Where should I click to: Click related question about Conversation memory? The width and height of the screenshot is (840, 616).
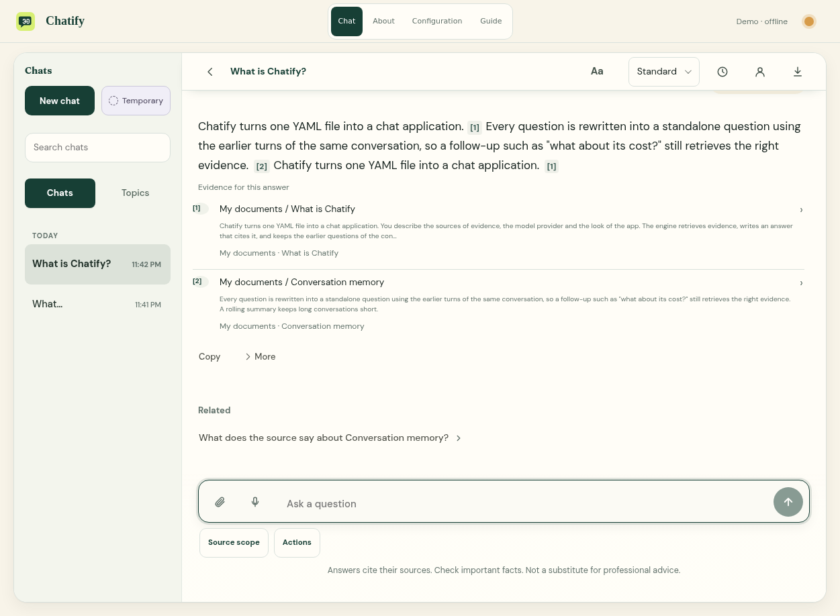coord(324,438)
